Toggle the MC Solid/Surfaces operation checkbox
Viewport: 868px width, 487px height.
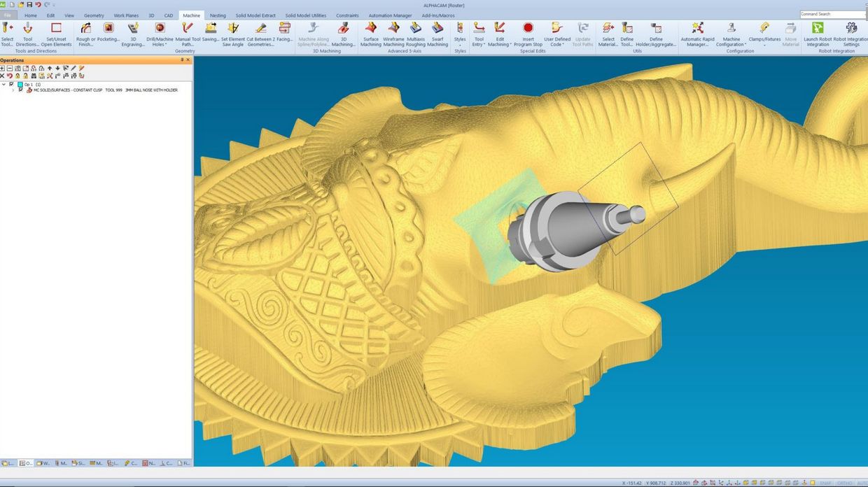[x=21, y=90]
